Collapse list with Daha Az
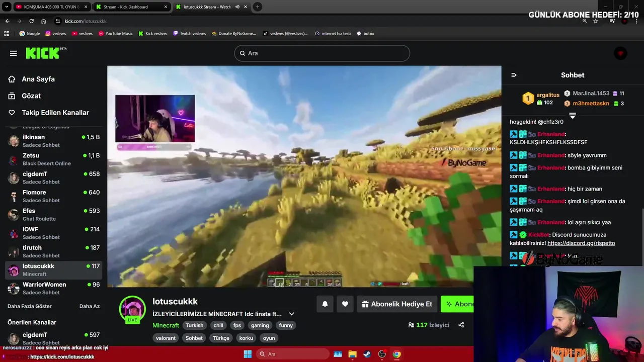Viewport: 644px width, 362px height. (x=90, y=306)
